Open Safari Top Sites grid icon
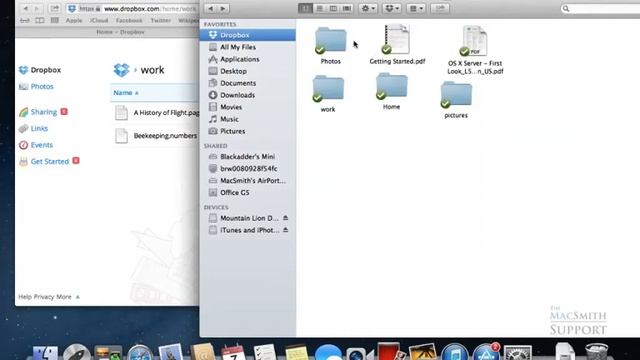The image size is (640, 360). pyautogui.click(x=55, y=20)
